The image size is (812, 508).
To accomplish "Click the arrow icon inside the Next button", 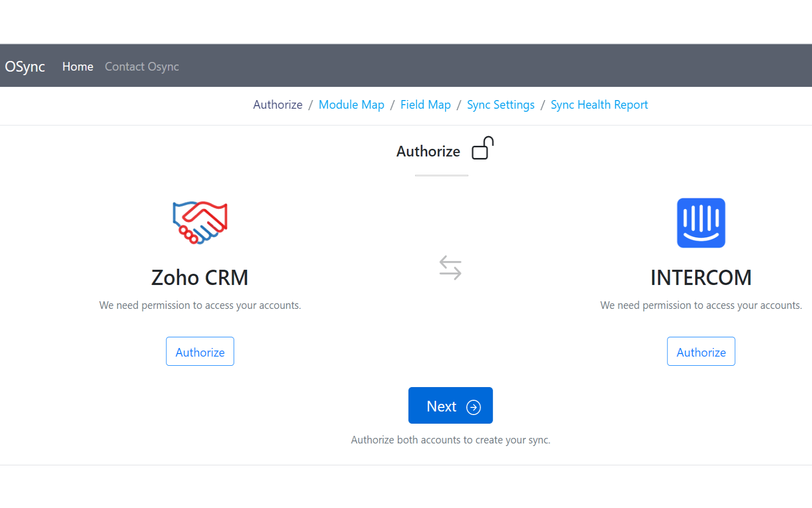I will click(x=473, y=407).
